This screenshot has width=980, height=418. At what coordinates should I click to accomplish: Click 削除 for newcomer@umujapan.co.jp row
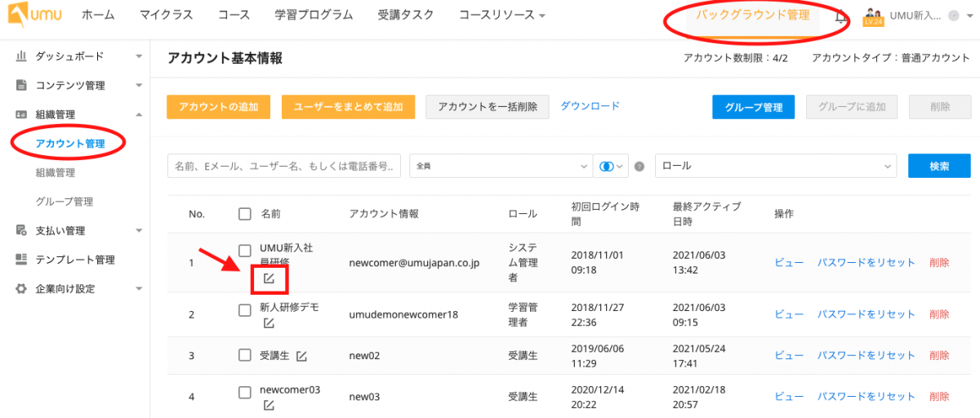tap(939, 262)
